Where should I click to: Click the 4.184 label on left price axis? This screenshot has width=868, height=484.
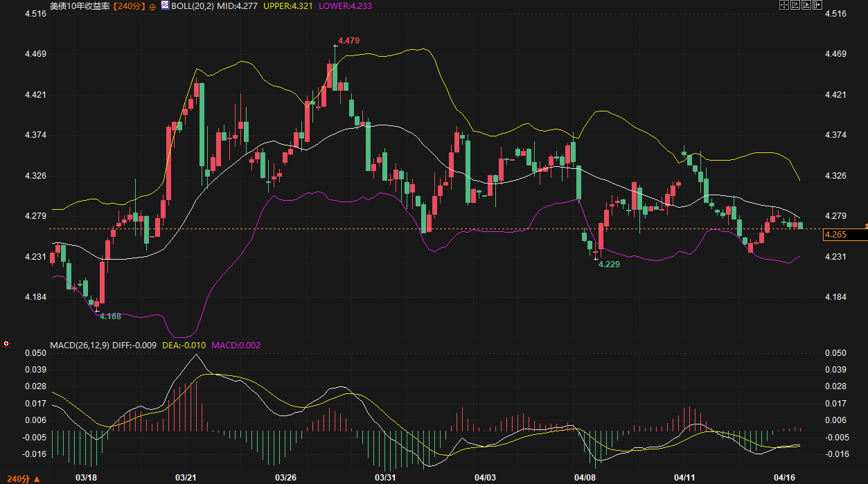tap(35, 297)
